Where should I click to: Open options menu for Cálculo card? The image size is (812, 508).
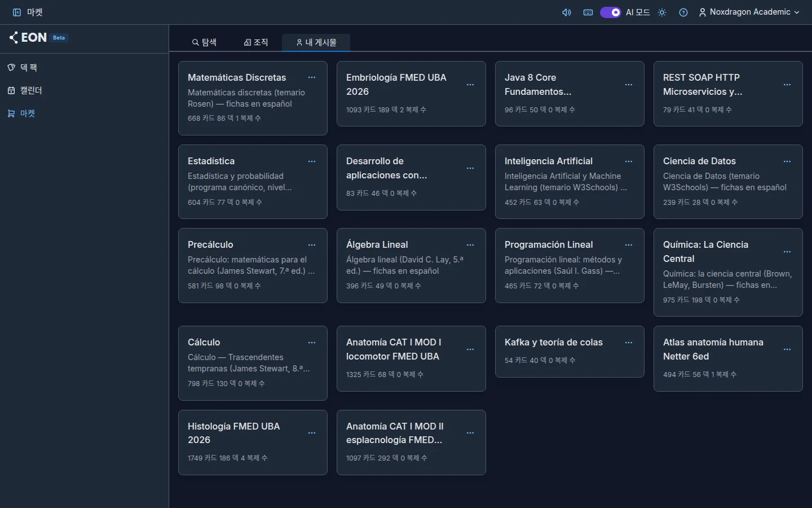click(x=312, y=343)
